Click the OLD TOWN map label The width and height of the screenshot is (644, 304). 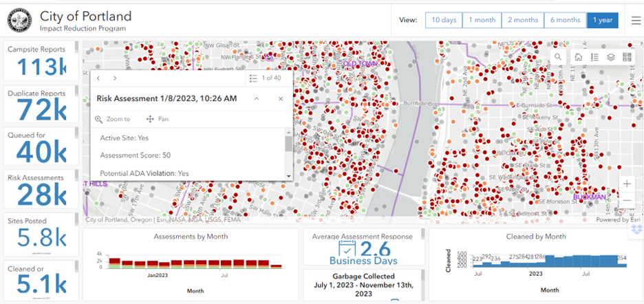[361, 64]
